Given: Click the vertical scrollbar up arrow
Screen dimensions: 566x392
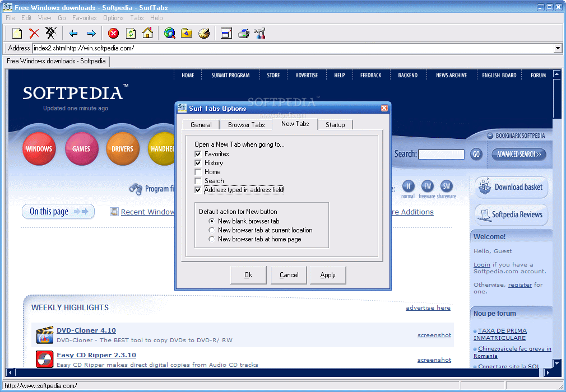Looking at the screenshot, I should click(x=557, y=74).
